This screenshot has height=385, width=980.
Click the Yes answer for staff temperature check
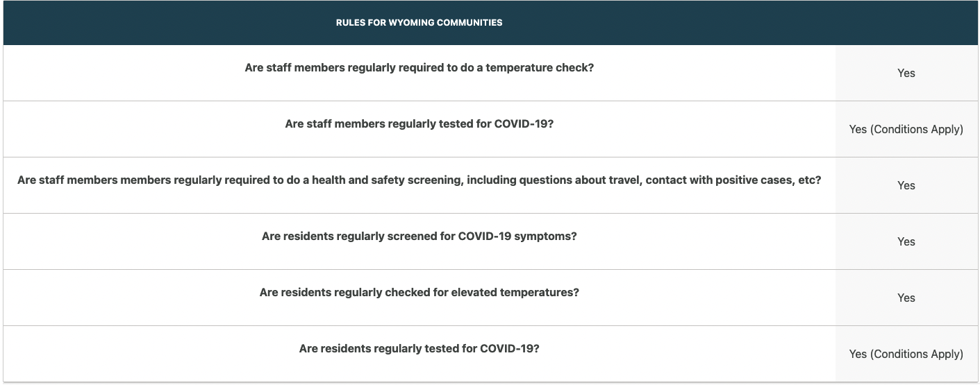[x=906, y=73]
